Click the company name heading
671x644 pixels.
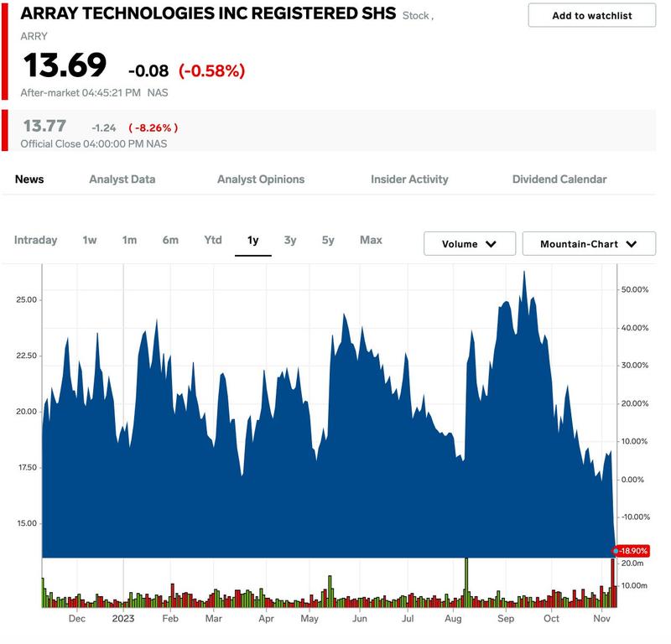pyautogui.click(x=208, y=13)
